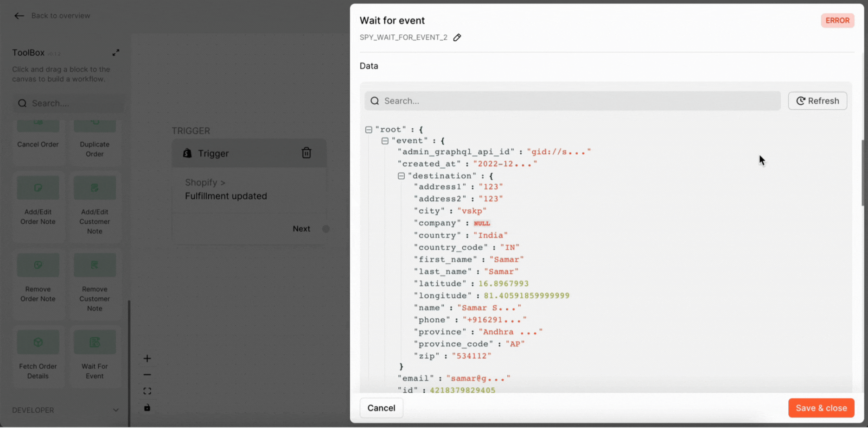Viewport: 868px width, 428px height.
Task: Toggle the canvas lock icon
Action: [x=147, y=408]
